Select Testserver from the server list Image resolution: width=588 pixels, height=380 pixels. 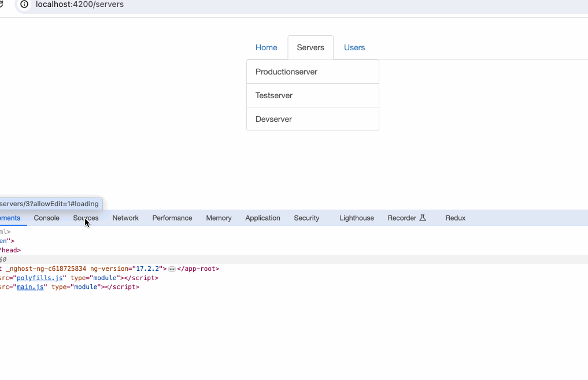[x=313, y=95]
